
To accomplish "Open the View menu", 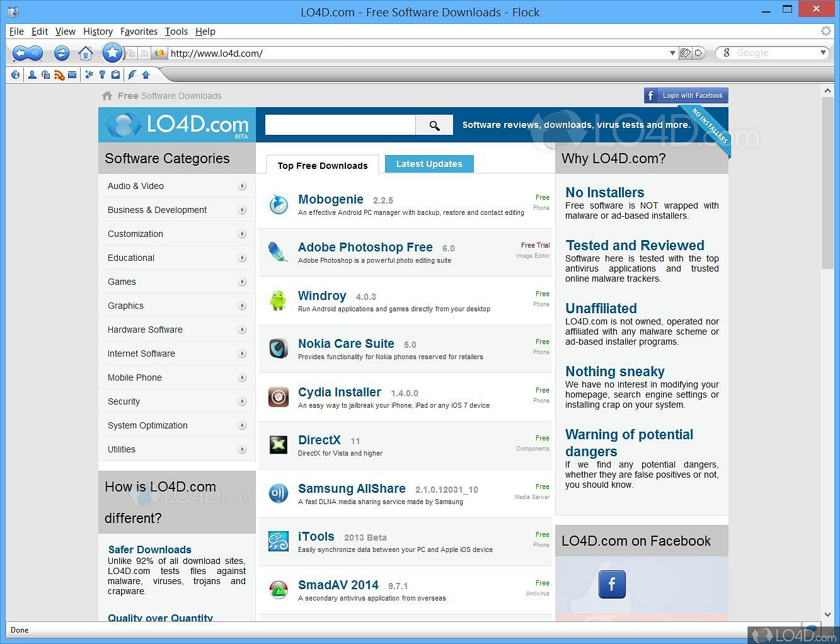I will (66, 31).
